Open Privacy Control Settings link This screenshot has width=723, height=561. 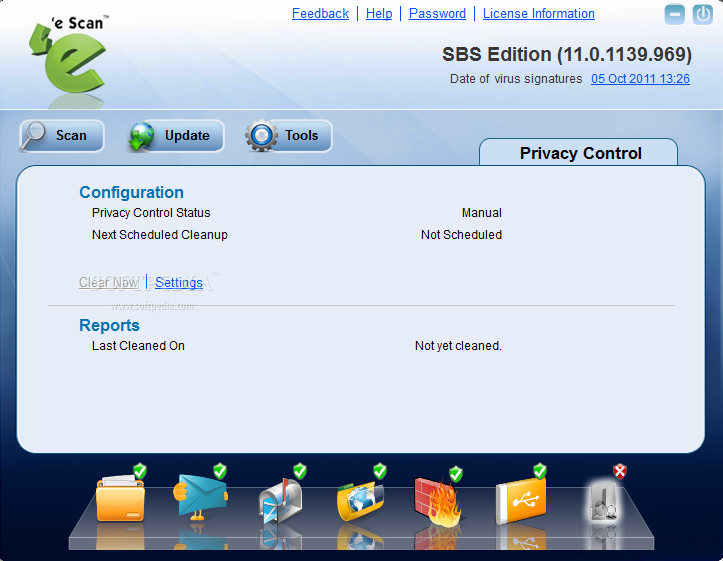(x=179, y=282)
